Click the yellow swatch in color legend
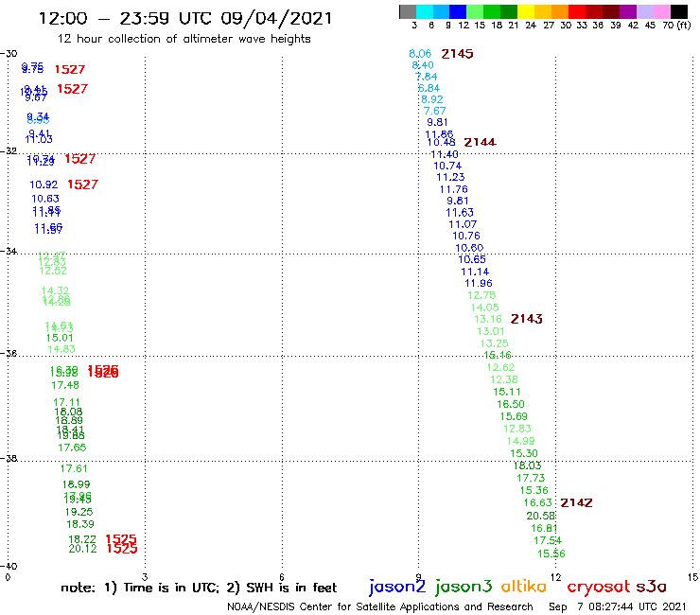The height and width of the screenshot is (615, 700). 526,11
